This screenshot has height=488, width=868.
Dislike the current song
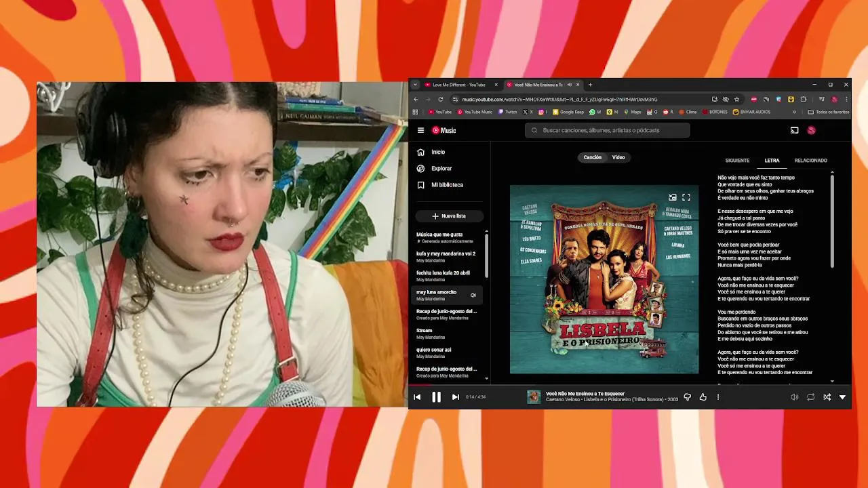687,397
